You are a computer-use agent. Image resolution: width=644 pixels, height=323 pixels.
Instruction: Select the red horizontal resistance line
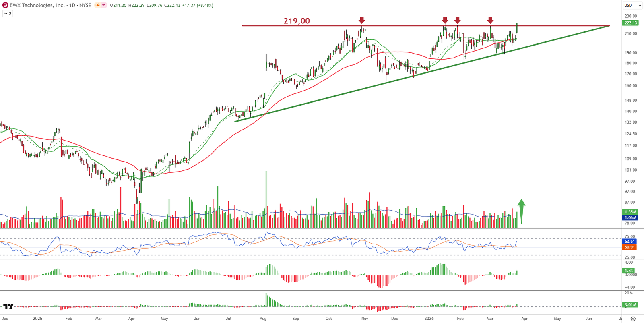point(402,26)
